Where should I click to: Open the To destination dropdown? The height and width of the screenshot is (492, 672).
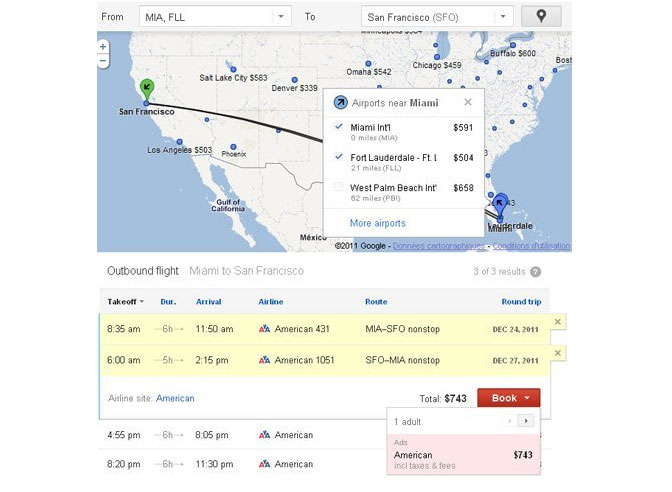[x=502, y=16]
